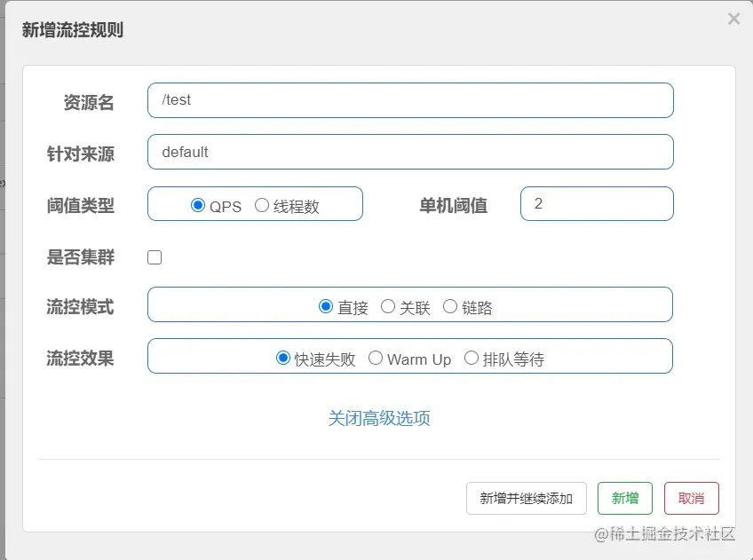
Task: Click the 单机阈值 label
Action: coord(453,205)
